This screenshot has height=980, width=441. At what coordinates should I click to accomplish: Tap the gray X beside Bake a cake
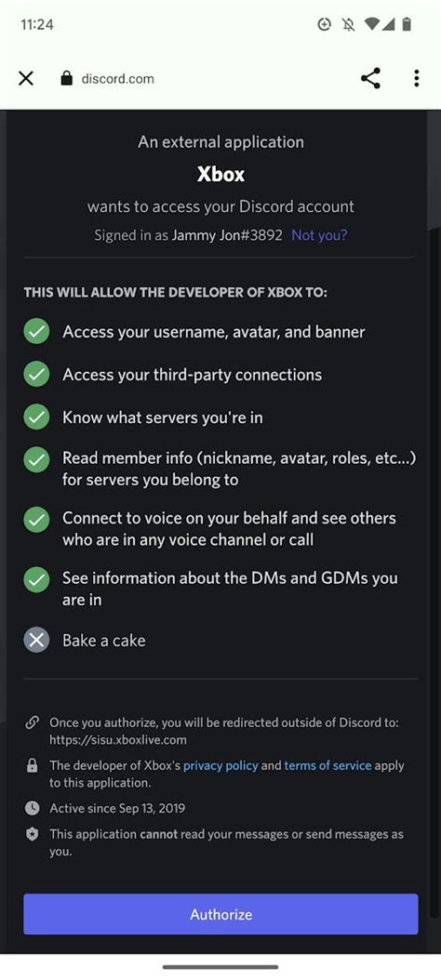click(x=37, y=641)
